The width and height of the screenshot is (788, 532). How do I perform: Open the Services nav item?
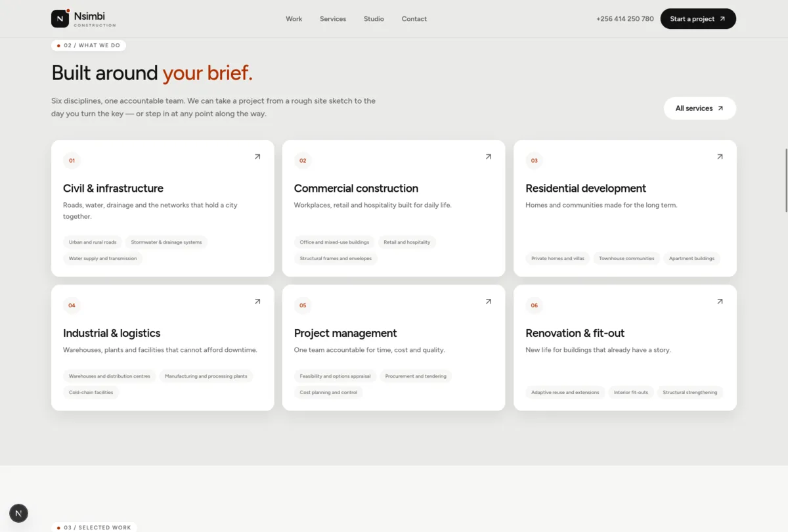point(333,19)
